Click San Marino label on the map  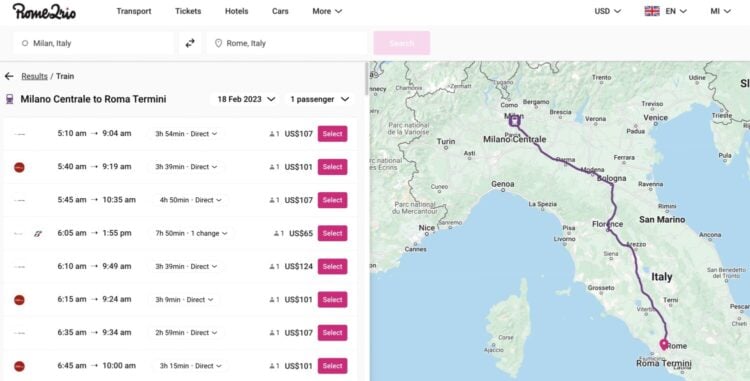pos(662,219)
